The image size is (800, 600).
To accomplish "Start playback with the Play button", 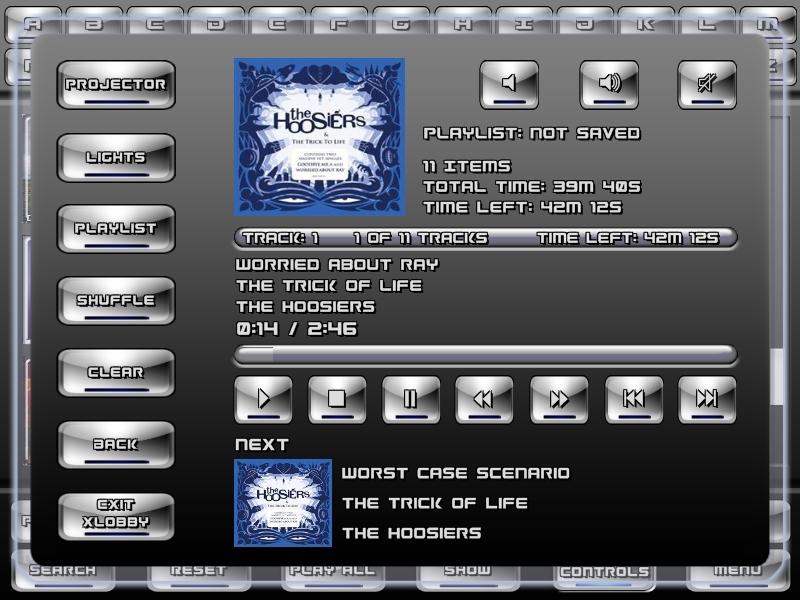I will pos(263,399).
